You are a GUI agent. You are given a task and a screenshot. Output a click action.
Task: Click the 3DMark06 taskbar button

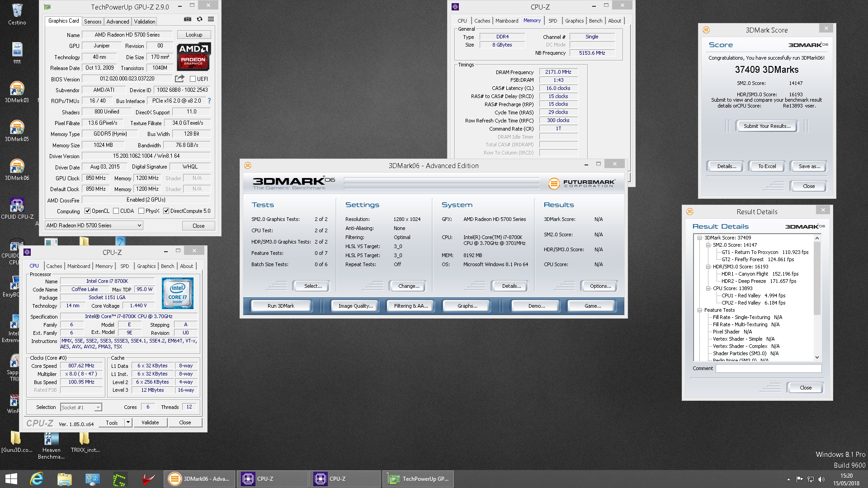[199, 479]
